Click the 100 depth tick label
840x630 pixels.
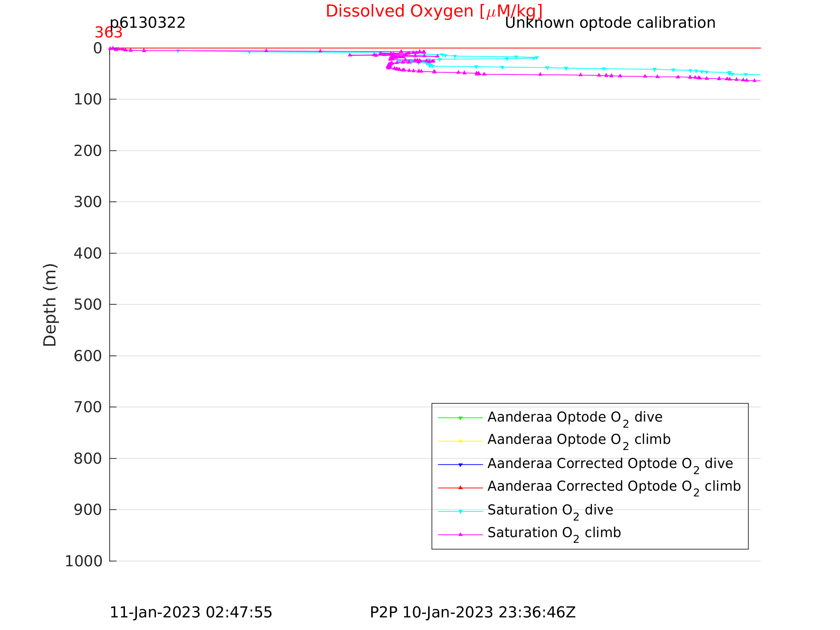tap(88, 99)
